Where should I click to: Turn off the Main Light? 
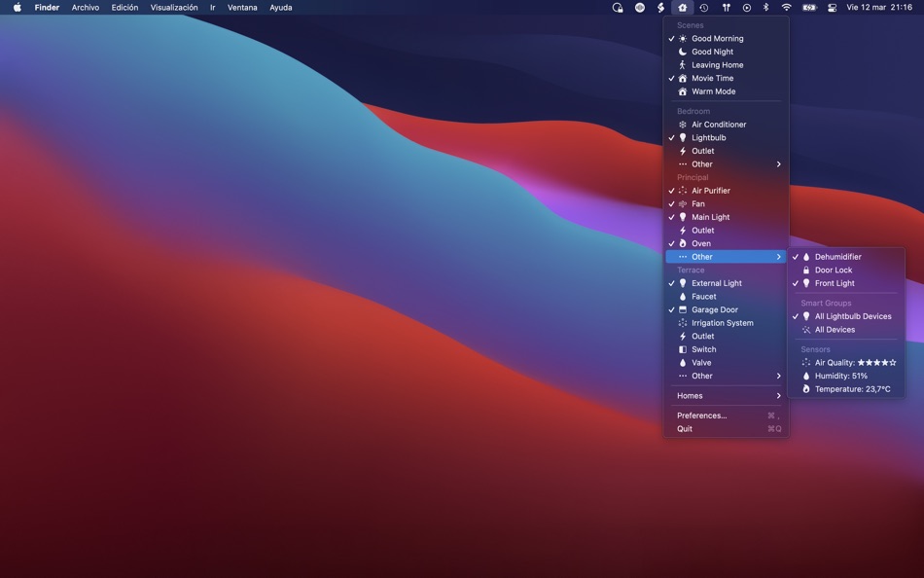[726, 217]
